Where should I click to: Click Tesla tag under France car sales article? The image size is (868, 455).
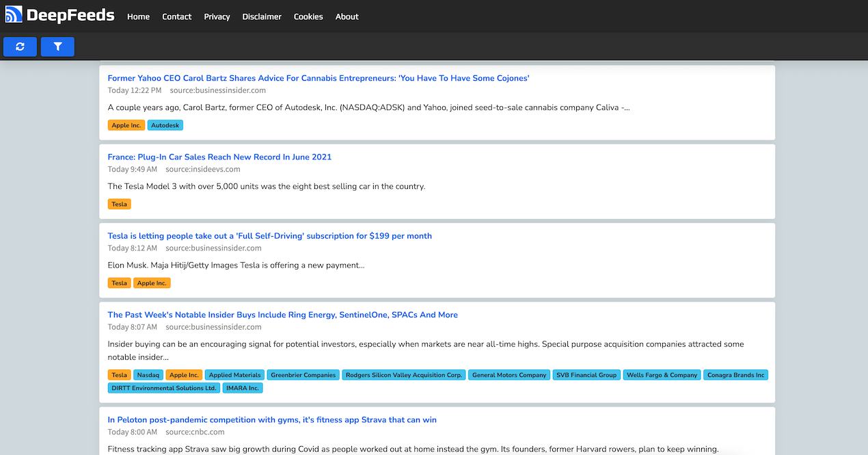(x=120, y=204)
